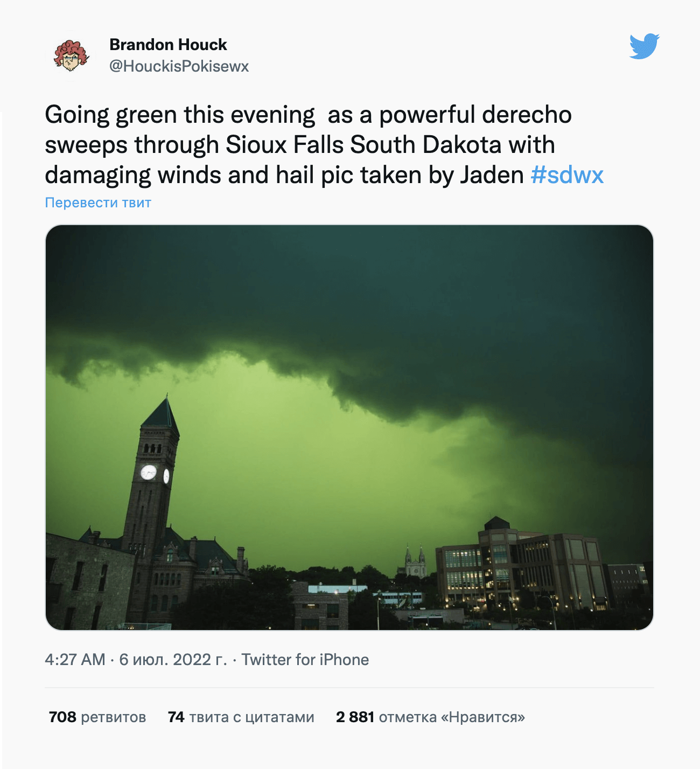The image size is (700, 769).
Task: Follow the #sdwx hashtag
Action: 567,175
